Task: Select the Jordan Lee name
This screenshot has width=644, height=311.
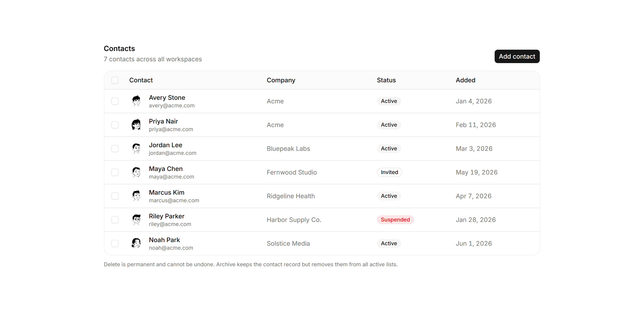Action: tap(165, 145)
